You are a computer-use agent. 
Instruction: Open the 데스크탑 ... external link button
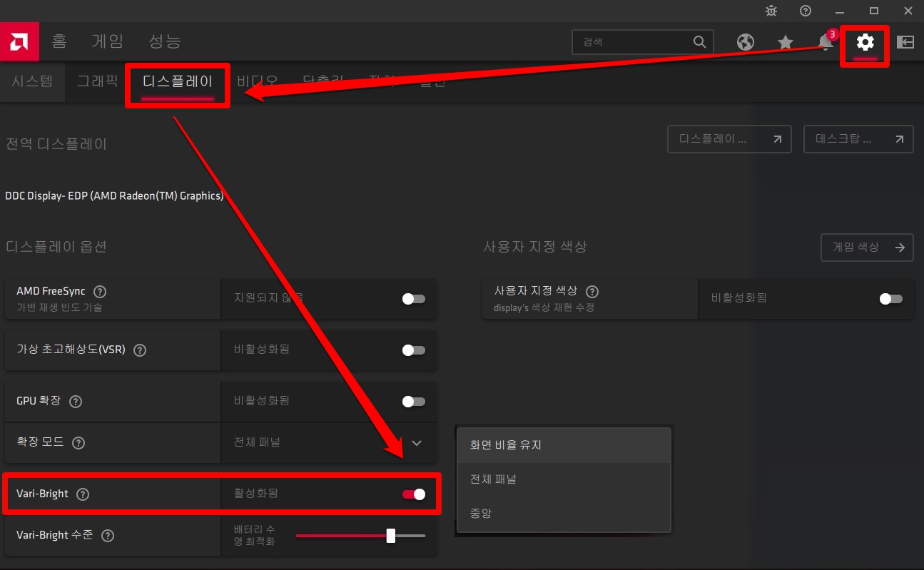(x=858, y=139)
